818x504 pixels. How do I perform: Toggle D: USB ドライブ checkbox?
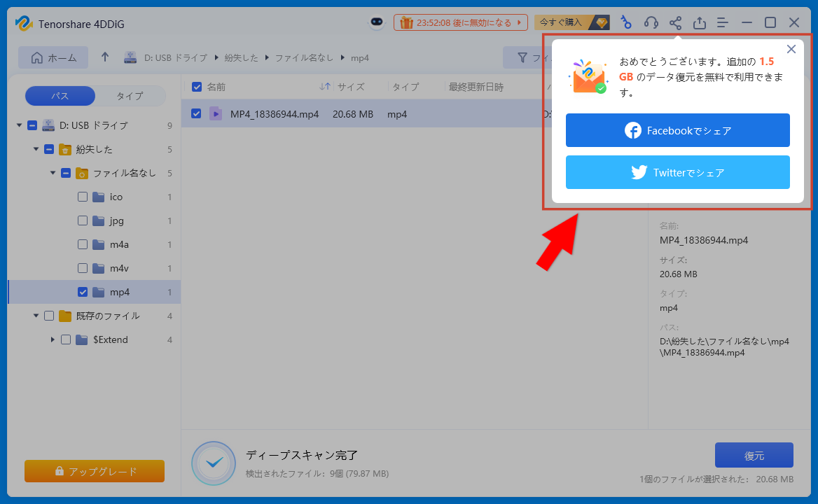click(x=32, y=125)
